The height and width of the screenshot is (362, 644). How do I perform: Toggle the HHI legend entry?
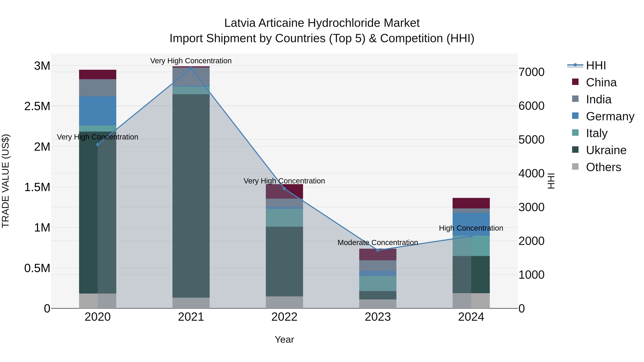point(587,65)
